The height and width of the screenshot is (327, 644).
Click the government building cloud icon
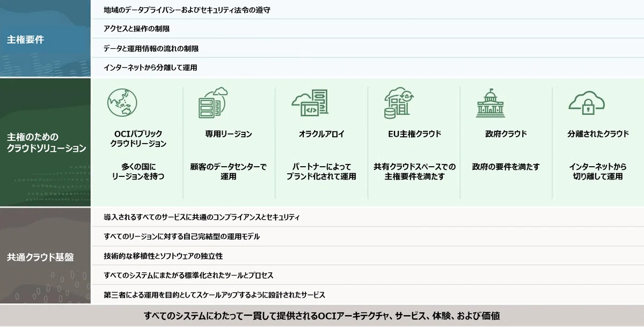[x=490, y=103]
